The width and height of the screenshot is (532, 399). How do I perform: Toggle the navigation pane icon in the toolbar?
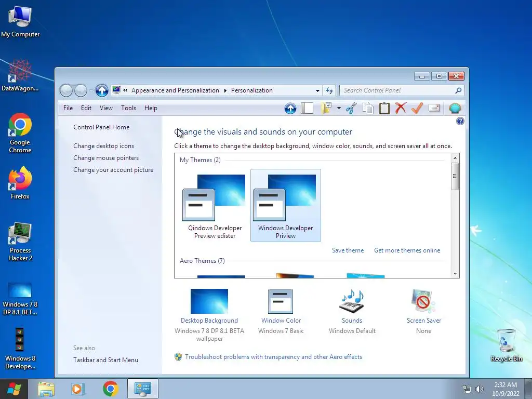[x=307, y=108]
